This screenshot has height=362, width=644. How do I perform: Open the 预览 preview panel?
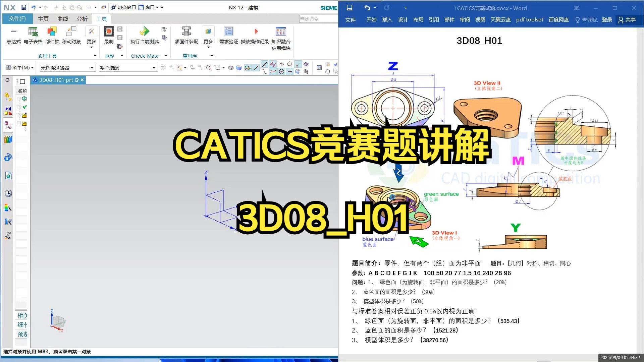click(x=22, y=334)
